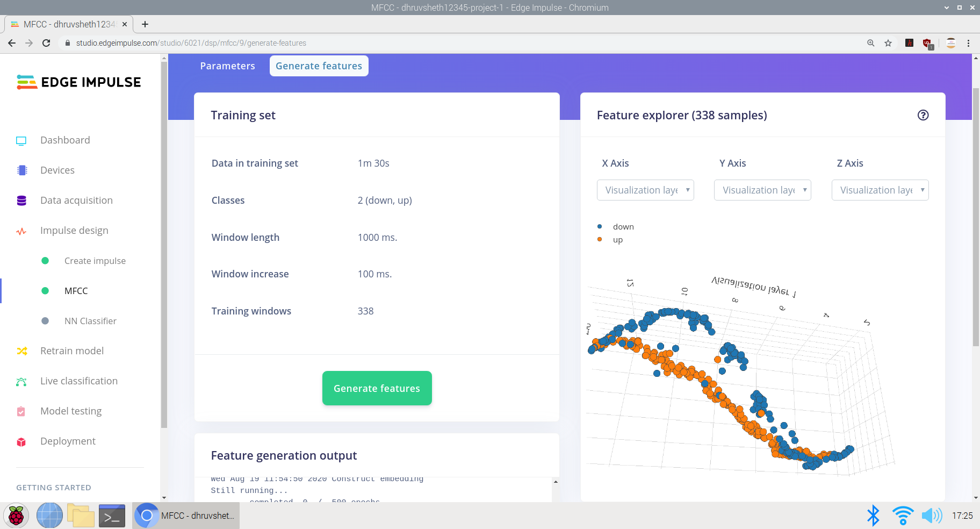Select the Generate features tab
980x529 pixels.
319,66
